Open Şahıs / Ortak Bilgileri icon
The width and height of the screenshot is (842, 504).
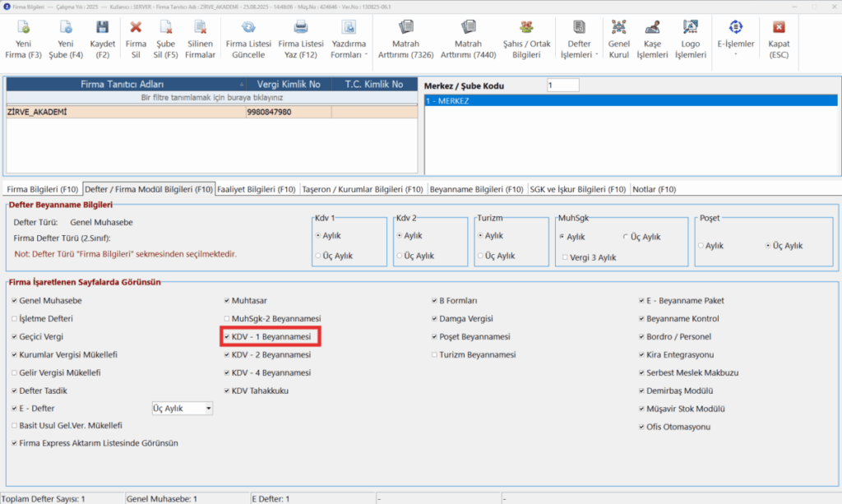coord(526,27)
